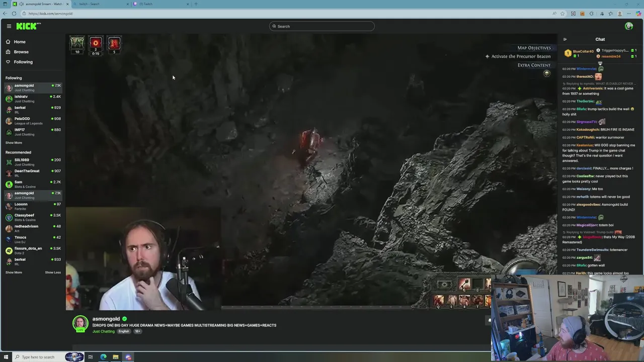Mute audio on the asmongold tab

click(x=21, y=4)
